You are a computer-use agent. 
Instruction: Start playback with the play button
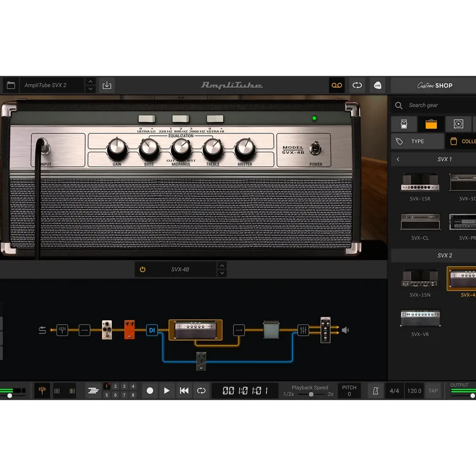click(x=166, y=390)
